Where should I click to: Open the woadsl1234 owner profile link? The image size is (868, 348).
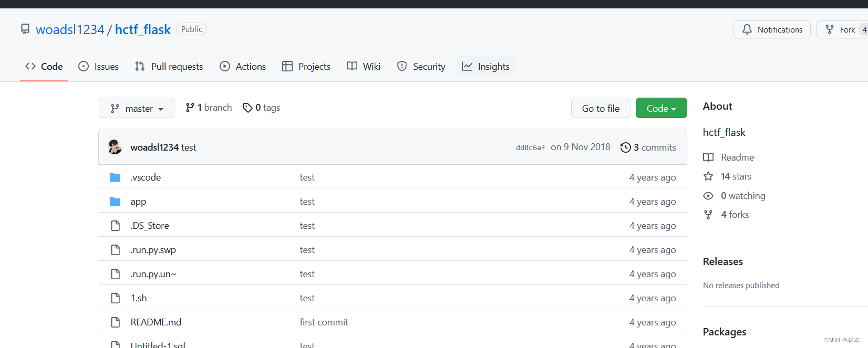point(70,29)
